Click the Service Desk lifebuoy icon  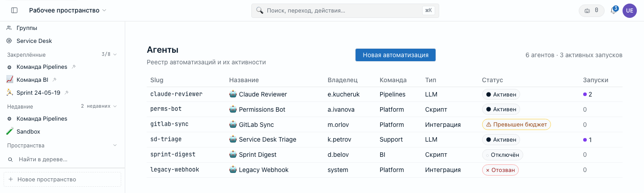tap(9, 41)
